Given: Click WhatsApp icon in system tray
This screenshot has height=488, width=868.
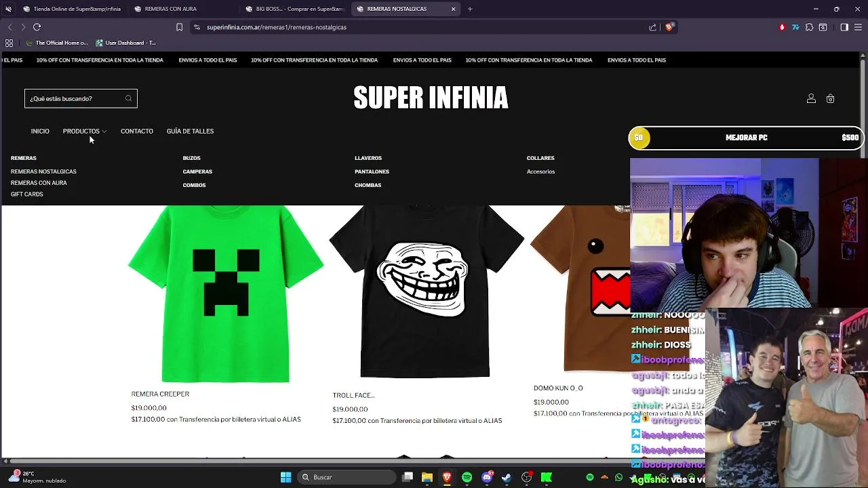Looking at the screenshot, I should click(x=618, y=477).
